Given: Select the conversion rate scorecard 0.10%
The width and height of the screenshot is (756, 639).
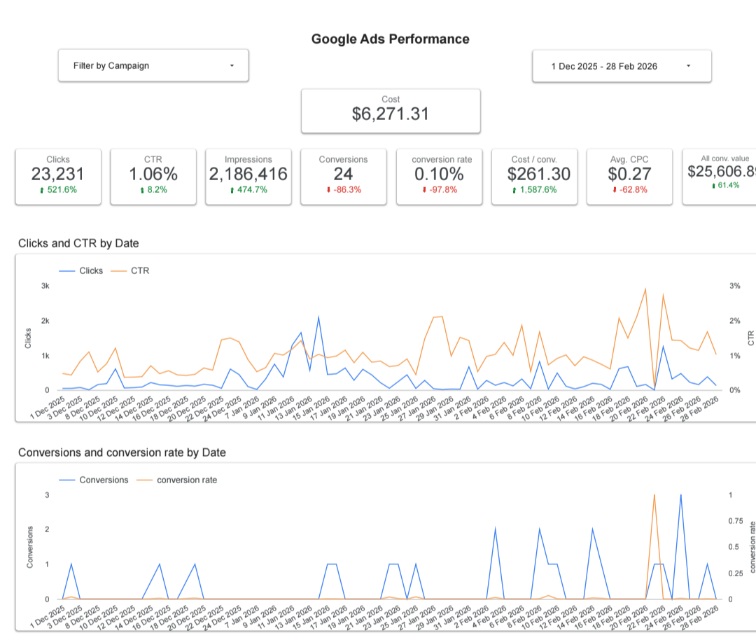Looking at the screenshot, I should click(x=439, y=177).
